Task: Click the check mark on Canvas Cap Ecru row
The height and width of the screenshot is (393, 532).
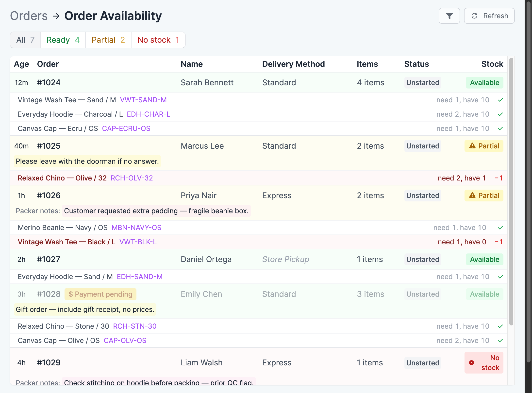Action: click(x=500, y=128)
